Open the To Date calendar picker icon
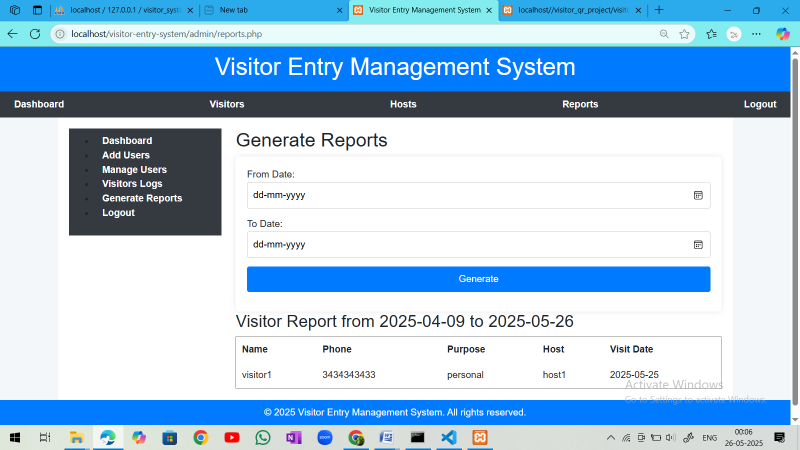 coord(698,245)
